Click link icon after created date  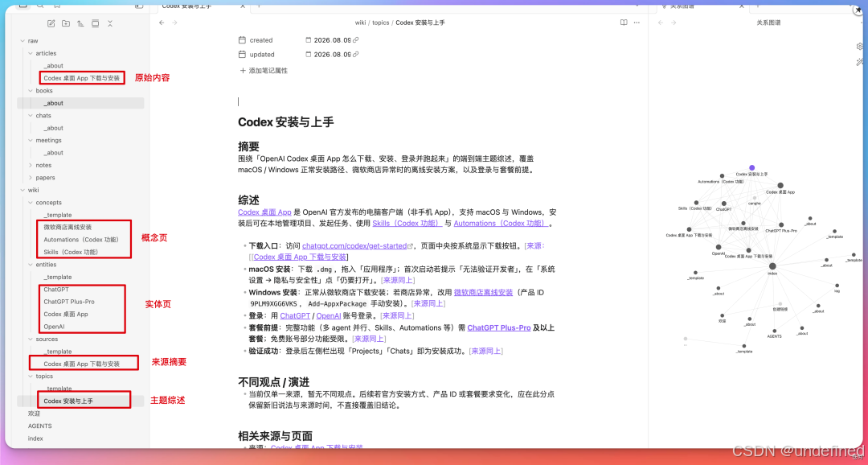[356, 40]
